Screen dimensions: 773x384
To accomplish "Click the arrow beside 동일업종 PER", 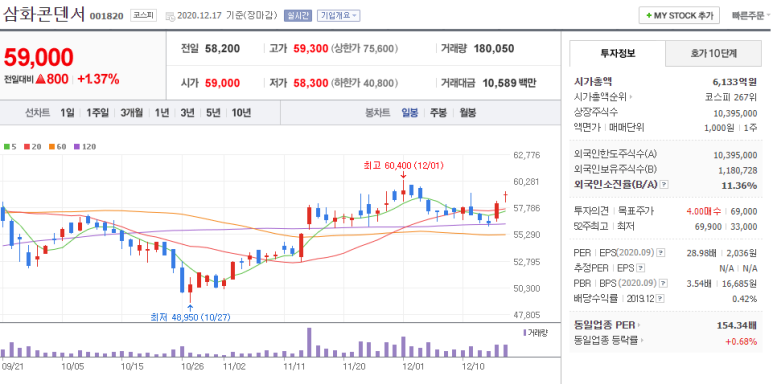I will click(639, 325).
